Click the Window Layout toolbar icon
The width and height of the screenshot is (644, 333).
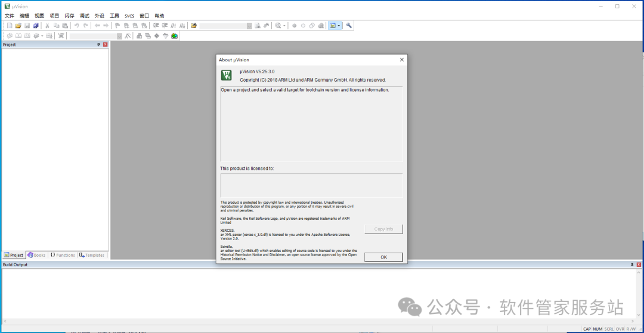[x=333, y=26]
